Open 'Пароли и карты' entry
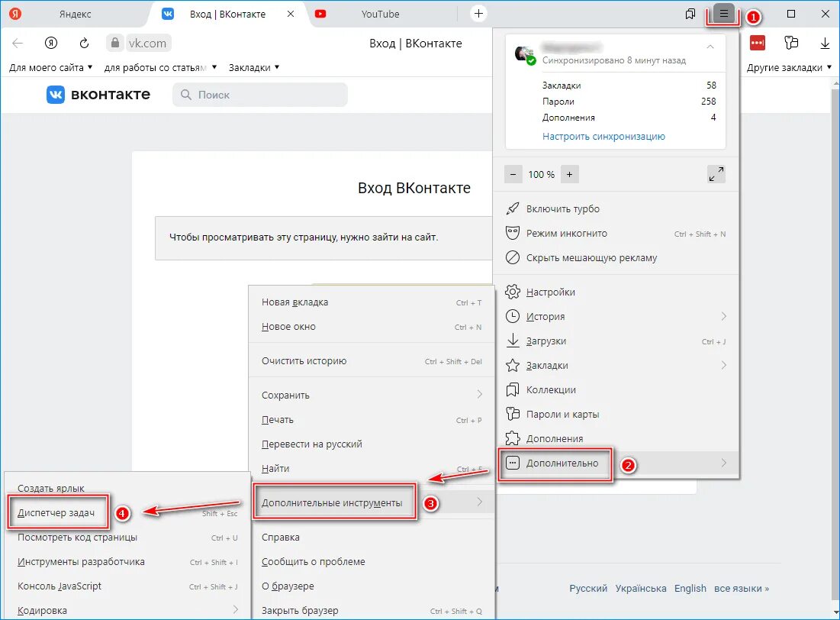 click(x=615, y=414)
